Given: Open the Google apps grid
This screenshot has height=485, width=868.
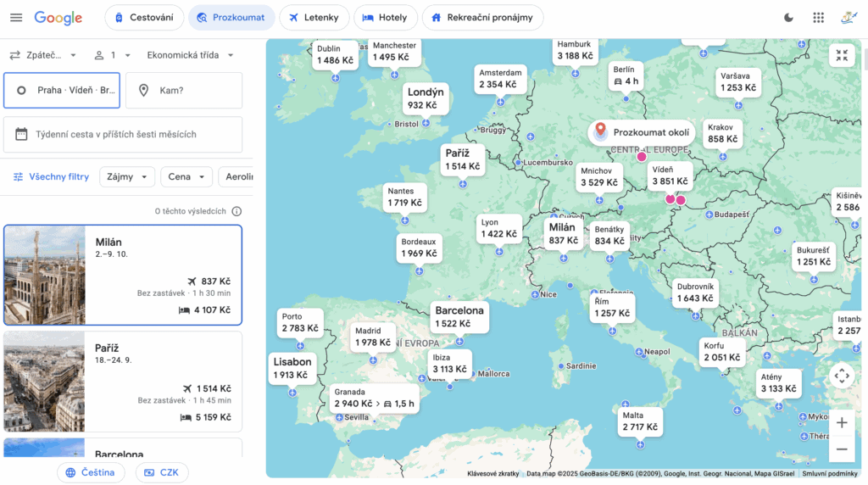Looking at the screenshot, I should (x=818, y=18).
